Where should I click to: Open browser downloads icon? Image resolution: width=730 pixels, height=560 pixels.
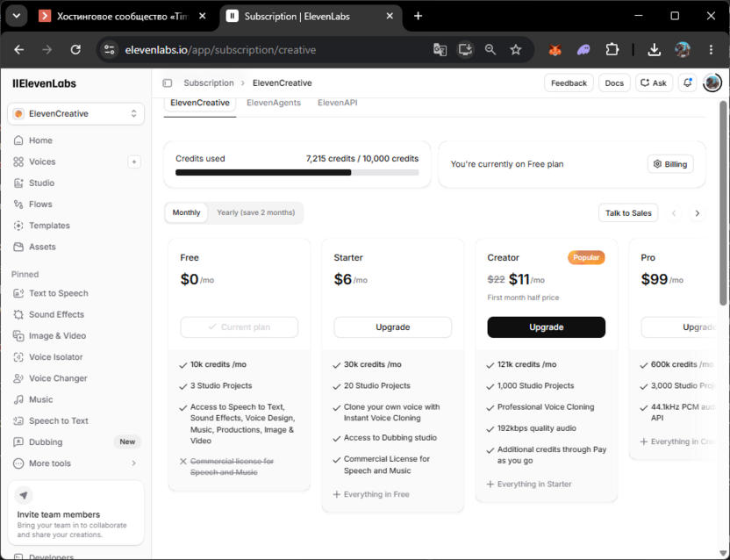coord(655,49)
